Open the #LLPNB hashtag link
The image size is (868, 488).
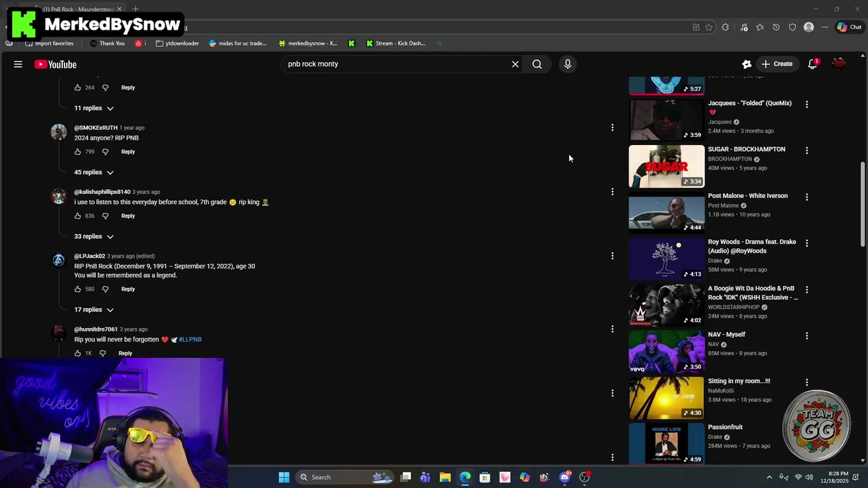[190, 340]
